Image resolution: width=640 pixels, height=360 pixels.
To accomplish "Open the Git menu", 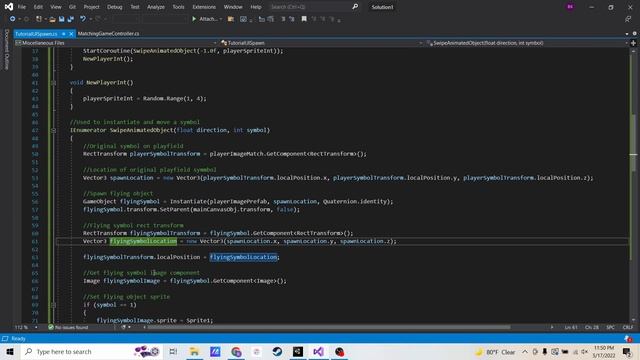I will tap(72, 7).
